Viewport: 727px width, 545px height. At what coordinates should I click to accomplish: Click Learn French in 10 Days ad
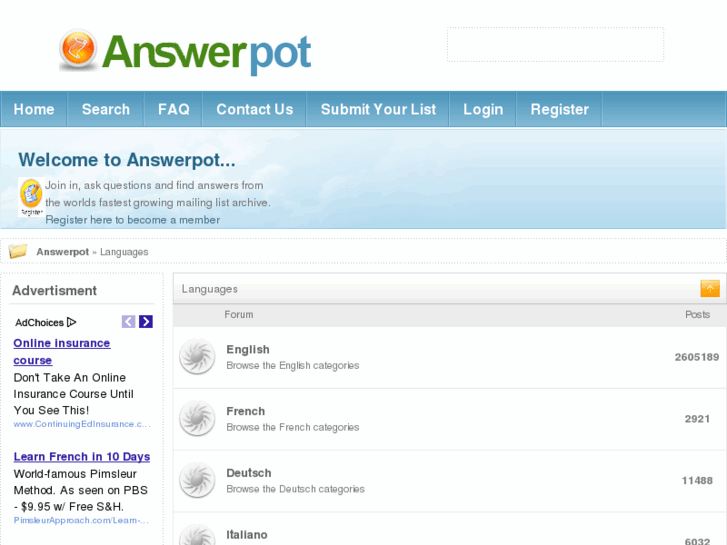tap(82, 456)
